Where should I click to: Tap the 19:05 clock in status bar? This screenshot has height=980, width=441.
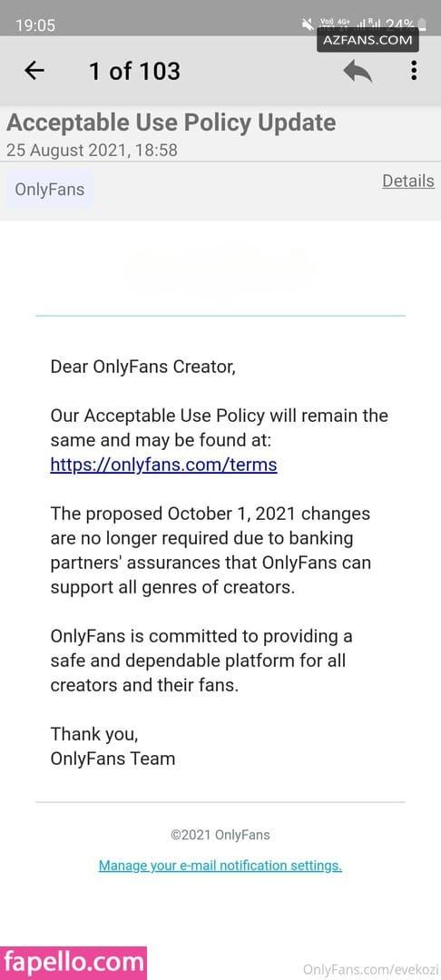click(35, 25)
